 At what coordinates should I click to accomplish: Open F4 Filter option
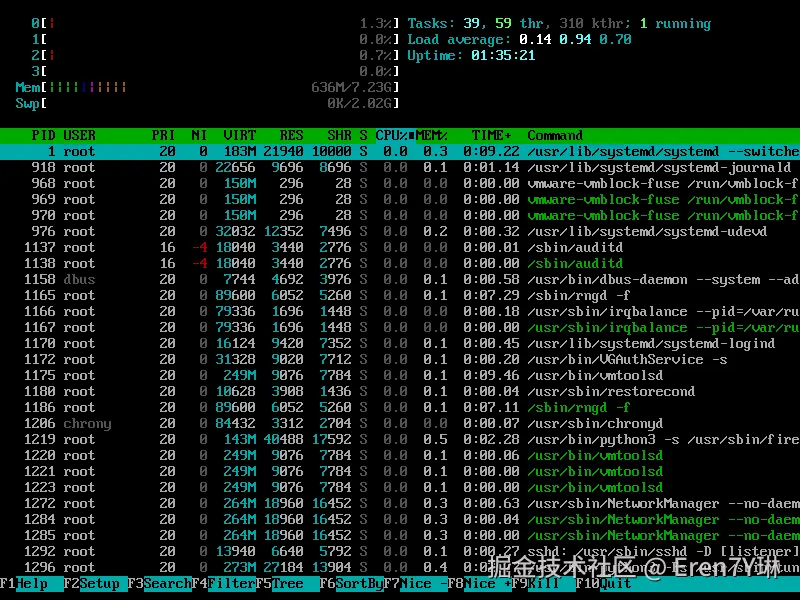click(223, 583)
